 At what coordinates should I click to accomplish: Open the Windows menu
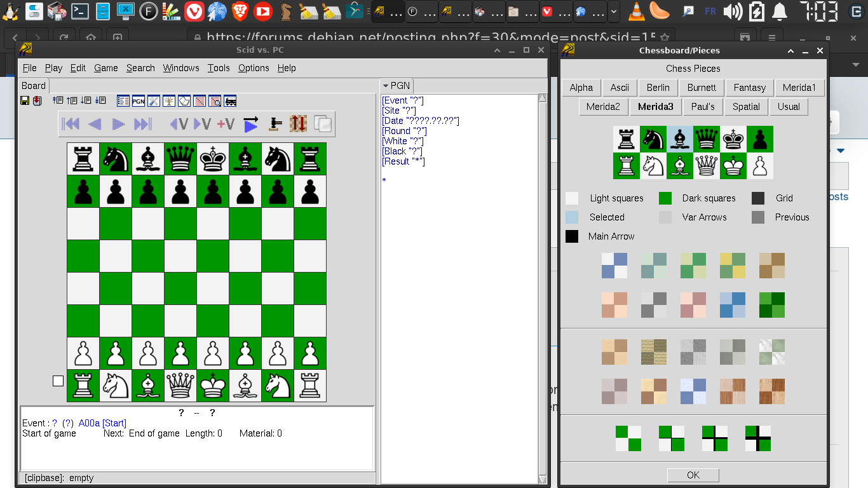coord(181,68)
